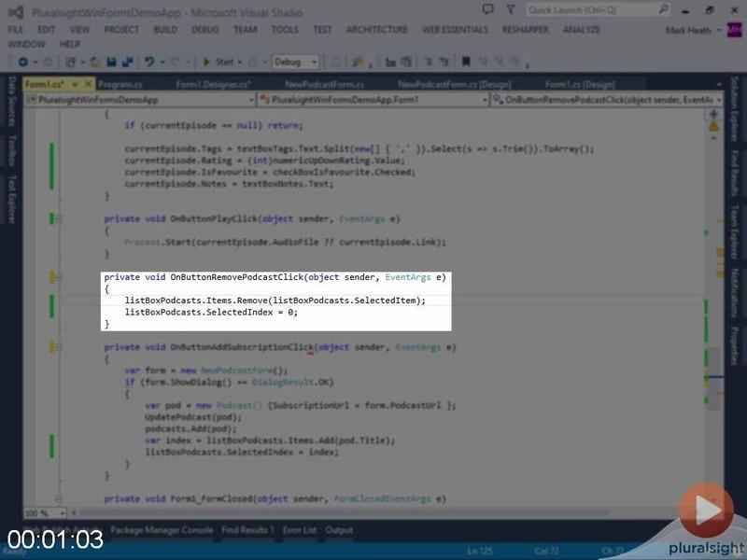Collapse the OnButtonAddSubscriptionClick method outline
The image size is (747, 560).
click(59, 347)
